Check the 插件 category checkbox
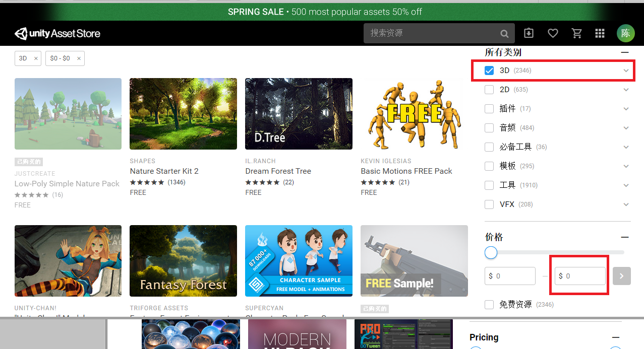 [489, 109]
